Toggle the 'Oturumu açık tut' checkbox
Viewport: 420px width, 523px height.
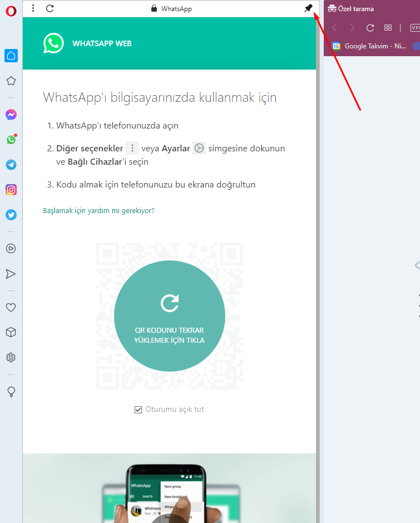pyautogui.click(x=138, y=409)
